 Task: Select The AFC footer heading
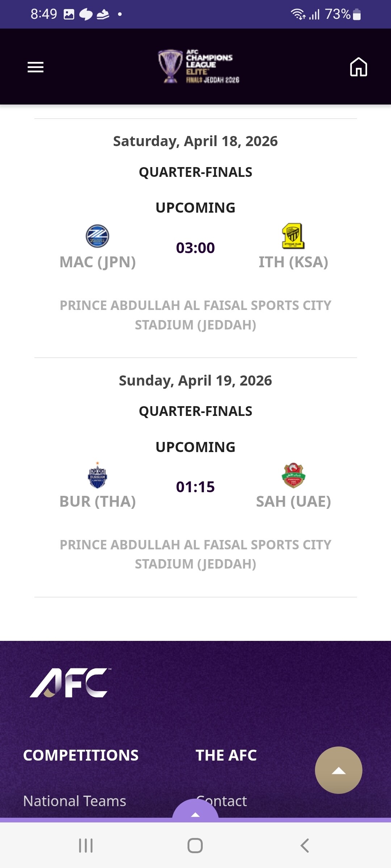(x=226, y=755)
